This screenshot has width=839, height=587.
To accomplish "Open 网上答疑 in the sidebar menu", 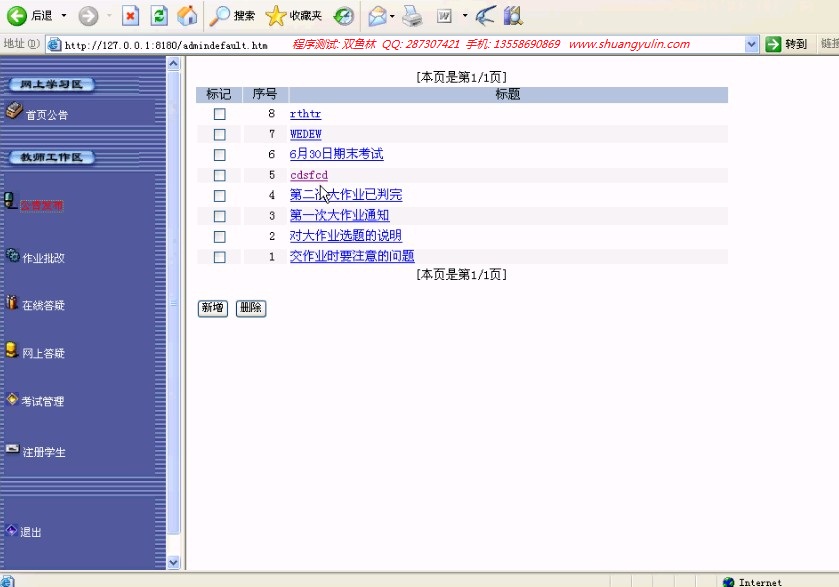I will [x=43, y=353].
